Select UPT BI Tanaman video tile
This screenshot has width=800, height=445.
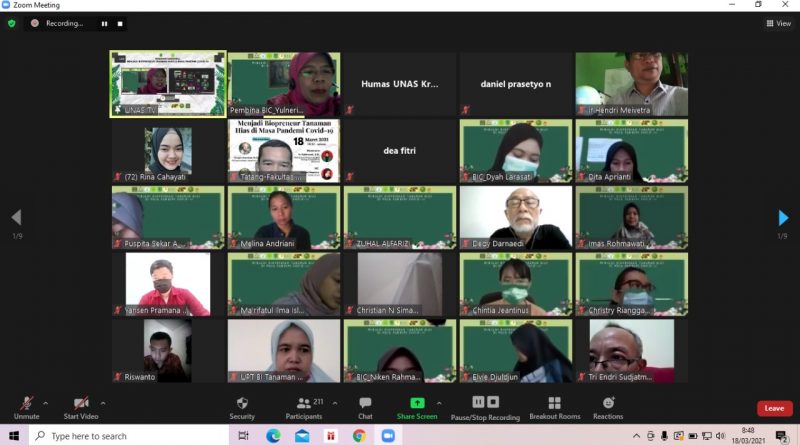pos(284,351)
